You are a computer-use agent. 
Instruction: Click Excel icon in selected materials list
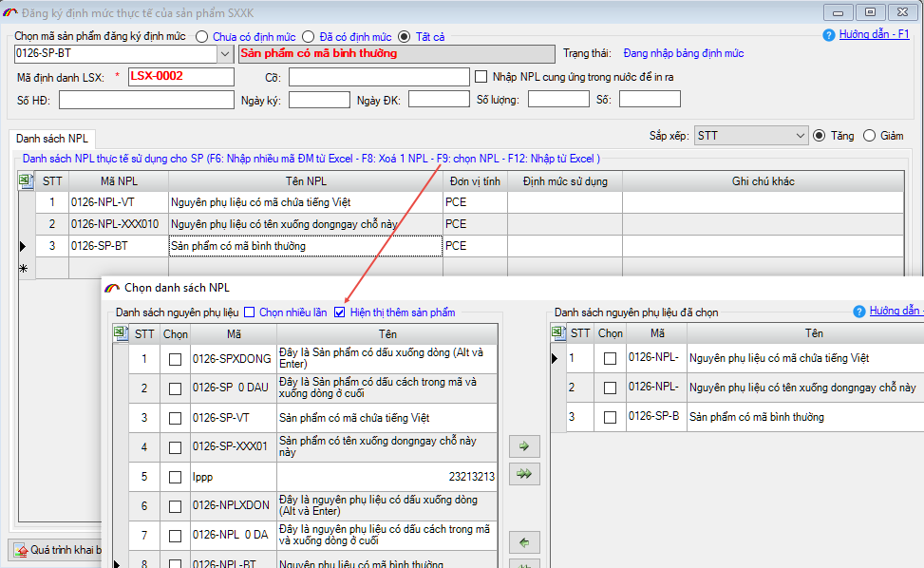coord(559,333)
